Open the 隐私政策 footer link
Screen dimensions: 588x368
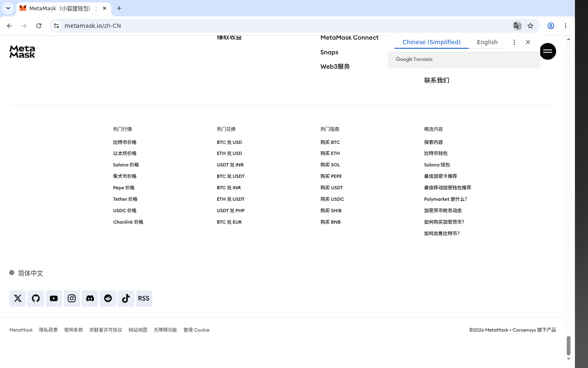(x=49, y=330)
